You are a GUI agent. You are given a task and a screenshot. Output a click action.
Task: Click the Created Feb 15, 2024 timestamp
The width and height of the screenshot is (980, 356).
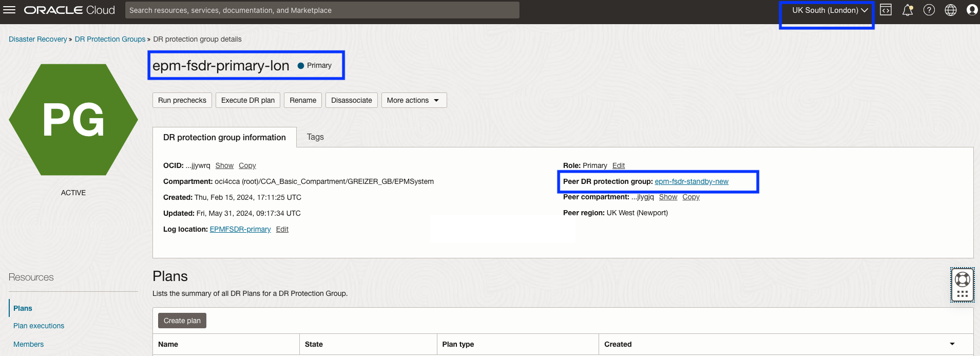click(x=248, y=197)
